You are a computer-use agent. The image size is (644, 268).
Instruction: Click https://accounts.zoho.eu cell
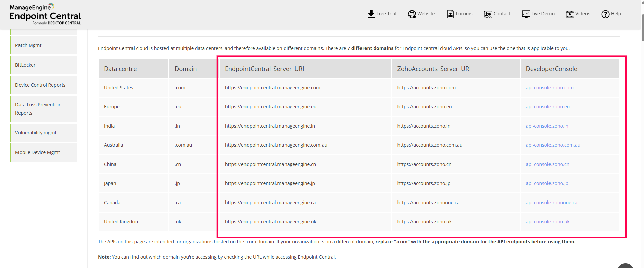coord(456,107)
